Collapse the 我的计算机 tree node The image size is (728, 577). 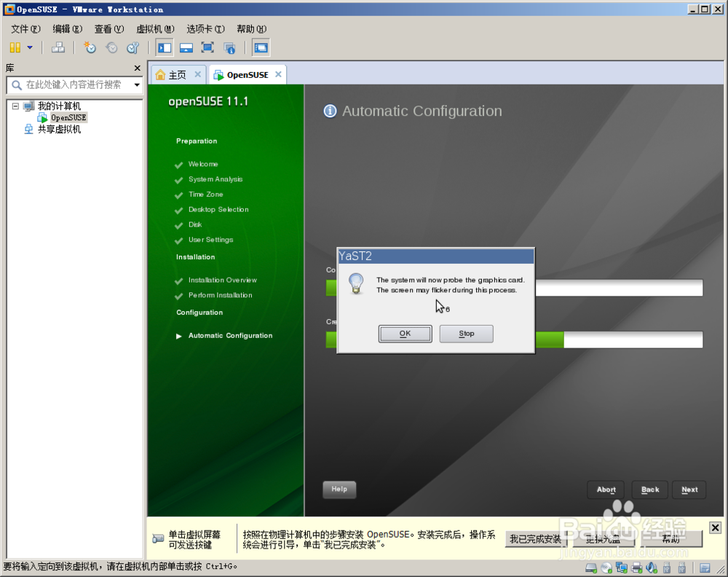[x=15, y=106]
